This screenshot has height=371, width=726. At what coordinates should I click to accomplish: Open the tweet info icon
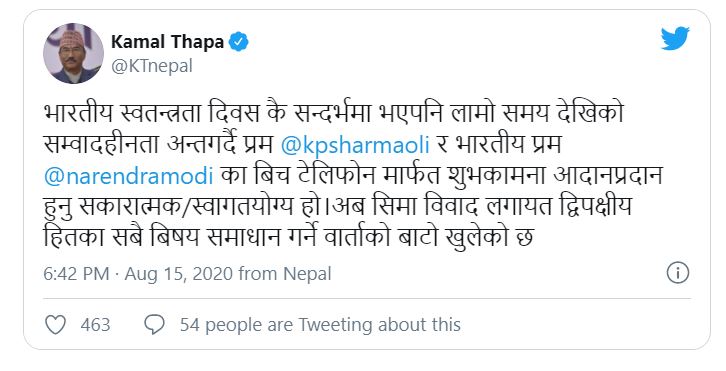[677, 273]
